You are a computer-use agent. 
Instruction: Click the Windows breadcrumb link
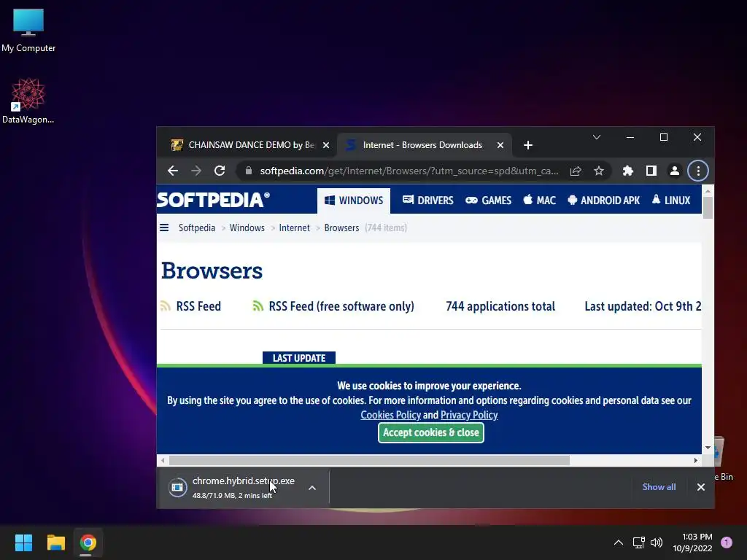point(247,228)
